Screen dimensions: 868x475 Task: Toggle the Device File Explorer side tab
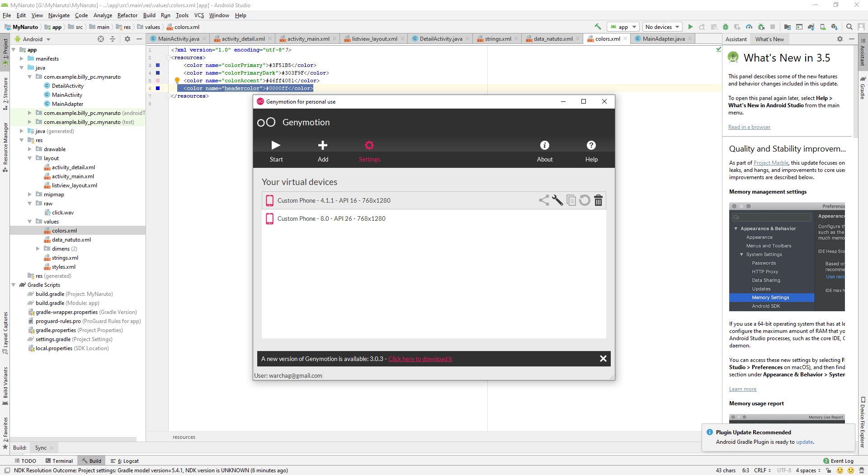click(863, 423)
